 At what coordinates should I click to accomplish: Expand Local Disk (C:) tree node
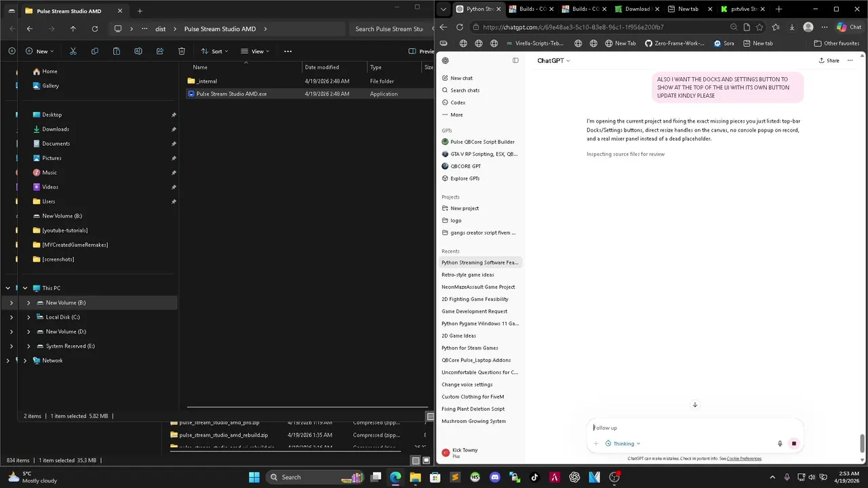[x=28, y=317]
